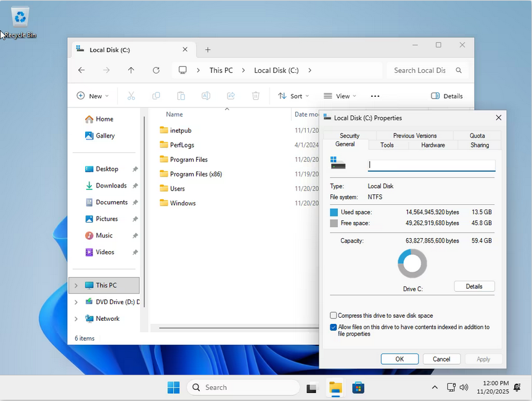Click the drive label text field
Viewport: 532px width, 401px height.
point(432,165)
